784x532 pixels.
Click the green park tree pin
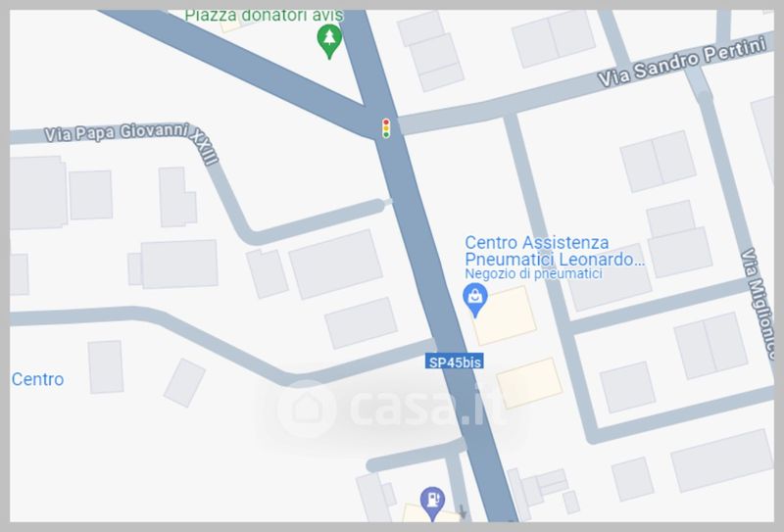pyautogui.click(x=329, y=41)
